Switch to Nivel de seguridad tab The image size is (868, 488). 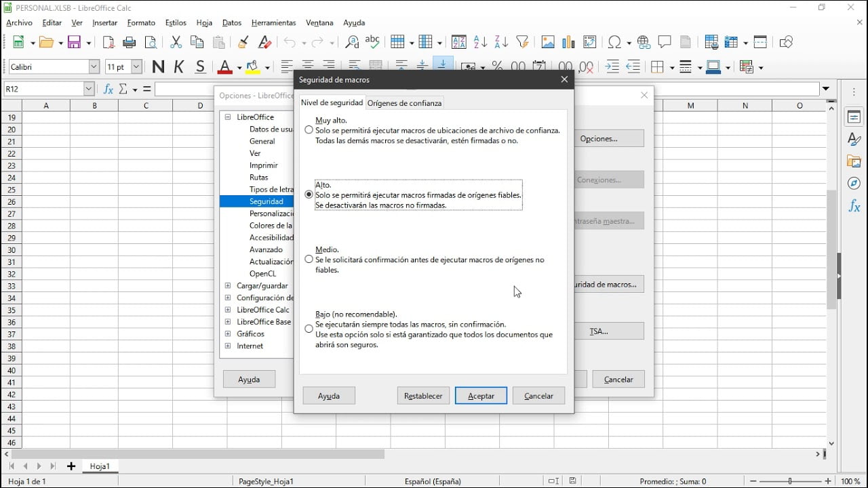click(332, 102)
